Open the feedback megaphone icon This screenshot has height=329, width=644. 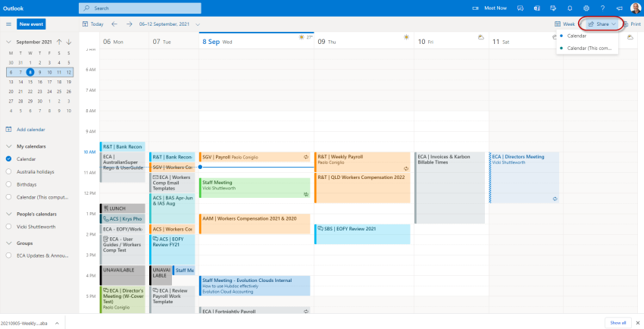[620, 8]
